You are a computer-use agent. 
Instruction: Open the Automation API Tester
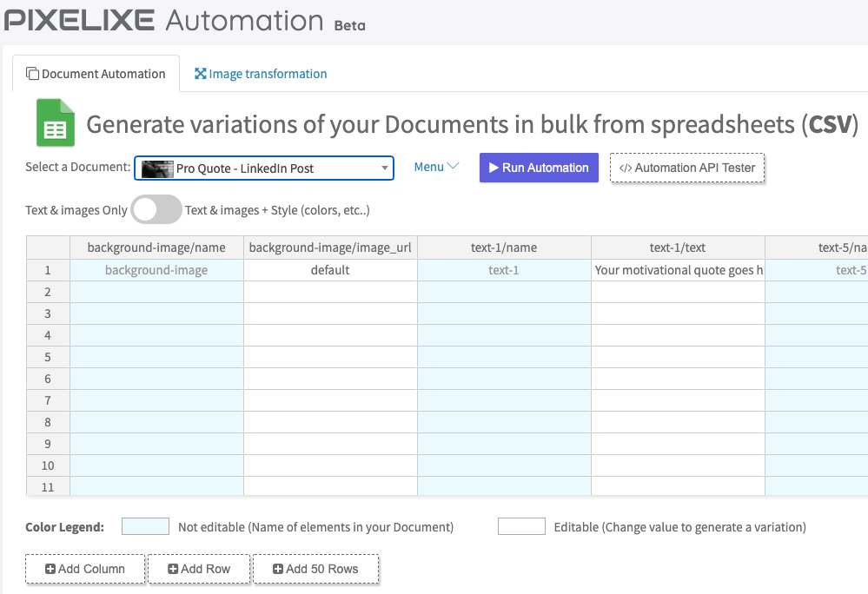[x=686, y=168]
